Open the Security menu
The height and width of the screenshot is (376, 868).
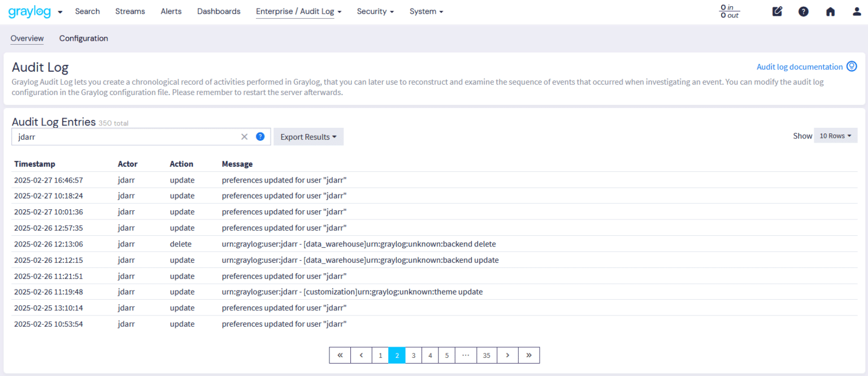tap(375, 11)
